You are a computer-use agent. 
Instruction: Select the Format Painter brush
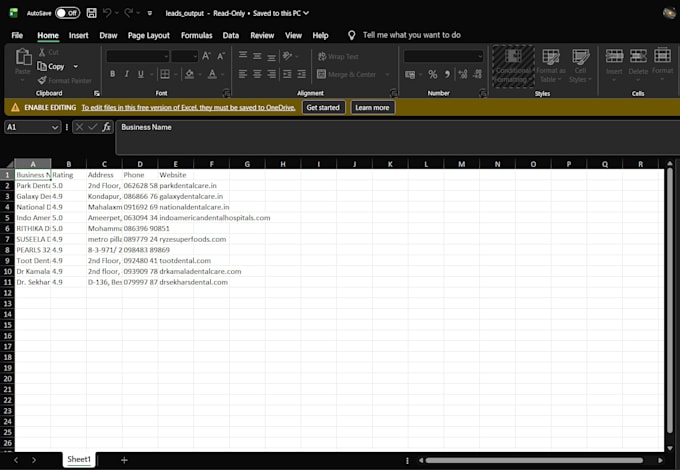point(42,80)
